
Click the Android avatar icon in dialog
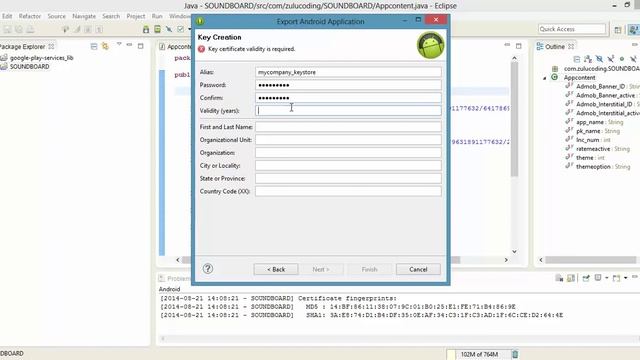point(431,45)
